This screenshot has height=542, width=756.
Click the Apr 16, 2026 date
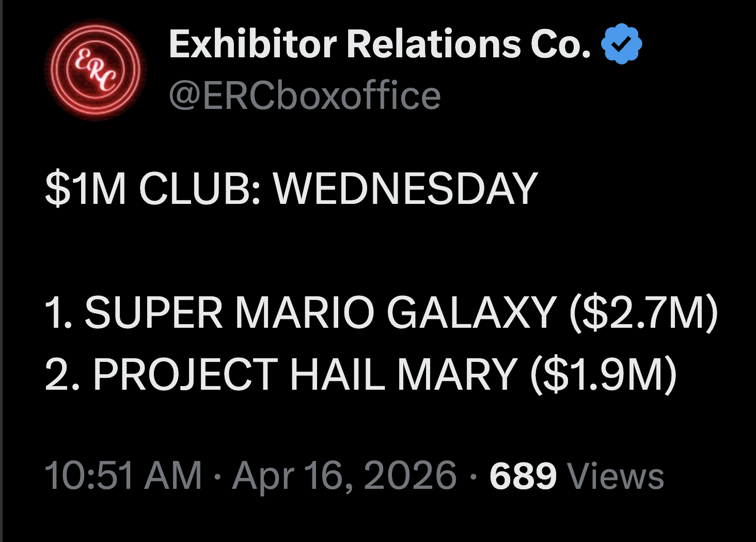pos(344,475)
